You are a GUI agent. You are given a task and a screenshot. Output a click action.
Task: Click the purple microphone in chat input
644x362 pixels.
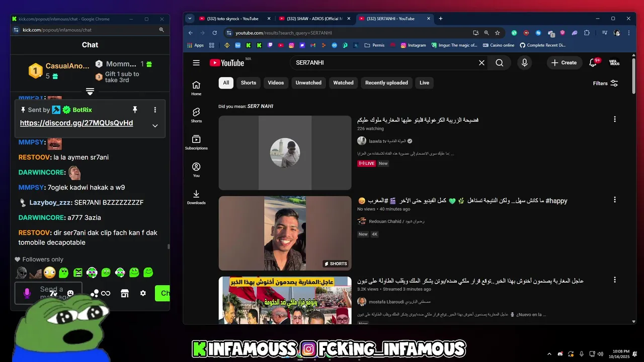pos(27,293)
